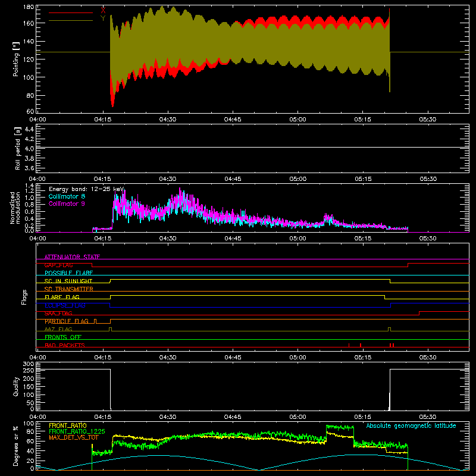Select the cyan Collimator 8 legend entry
The width and height of the screenshot is (476, 476).
[67, 197]
